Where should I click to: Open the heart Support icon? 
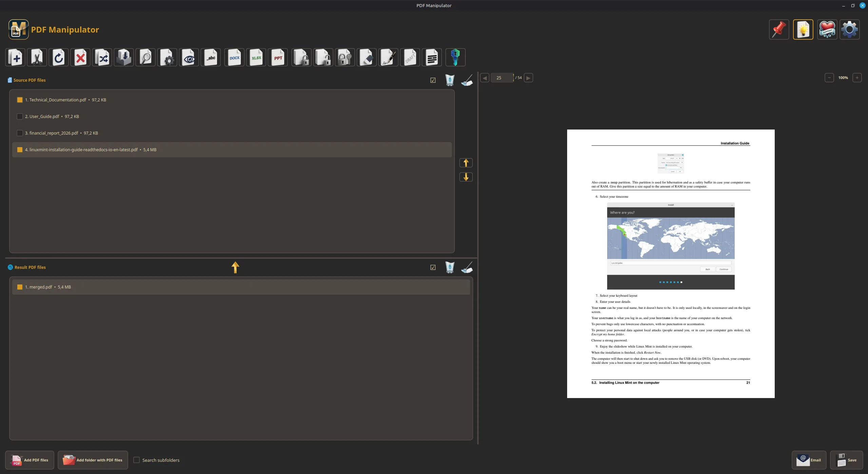827,29
